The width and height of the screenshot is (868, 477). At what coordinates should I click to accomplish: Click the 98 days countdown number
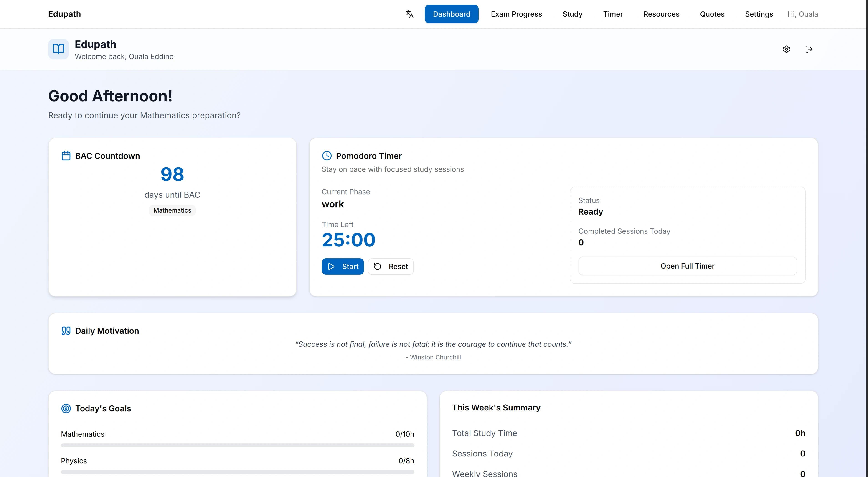click(172, 174)
